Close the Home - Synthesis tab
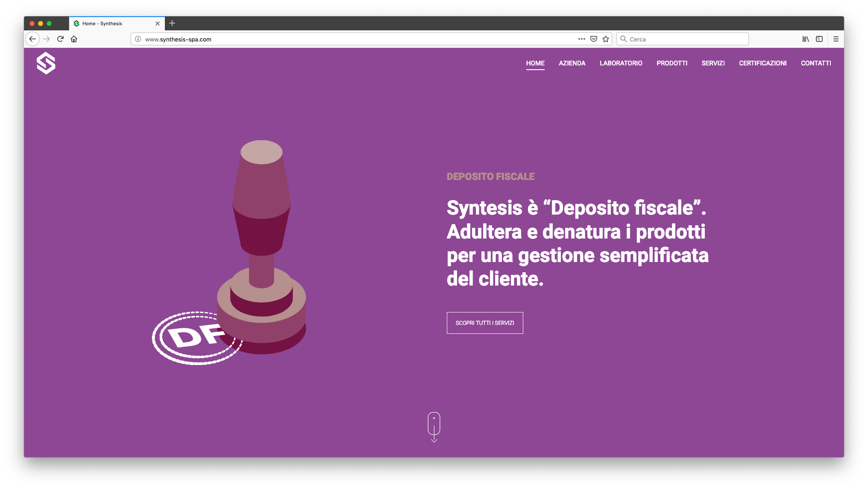Image resolution: width=868 pixels, height=489 pixels. 158,24
